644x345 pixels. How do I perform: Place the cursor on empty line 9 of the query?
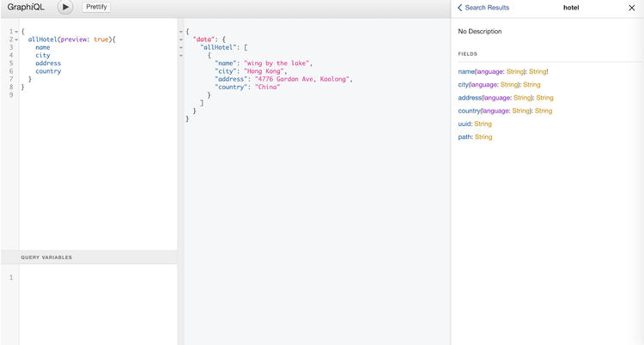coord(86,95)
